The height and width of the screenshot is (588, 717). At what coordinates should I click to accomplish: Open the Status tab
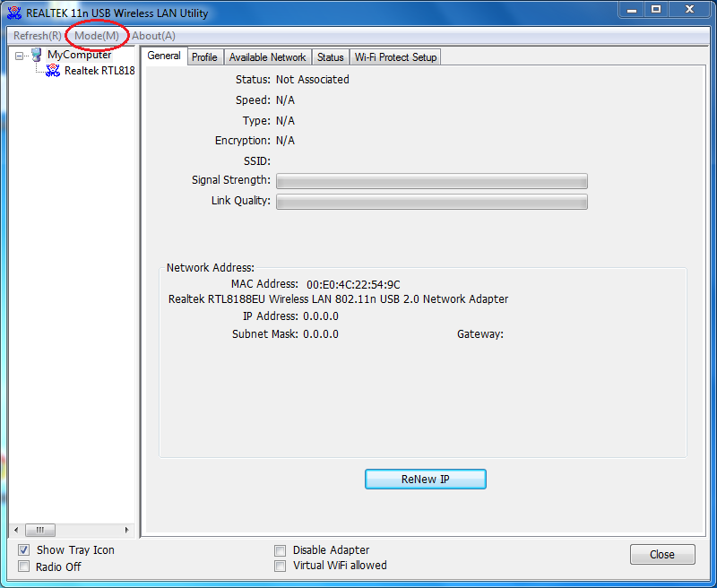330,57
